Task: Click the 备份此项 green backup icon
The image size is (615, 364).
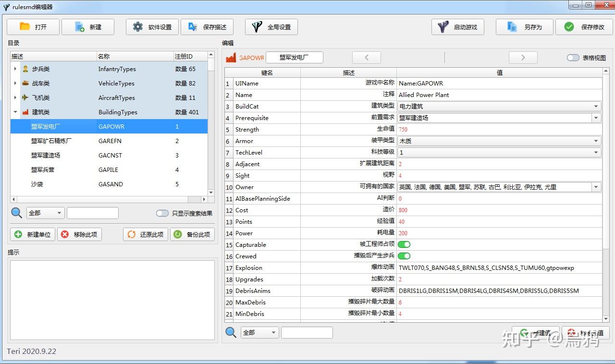Action: point(178,234)
